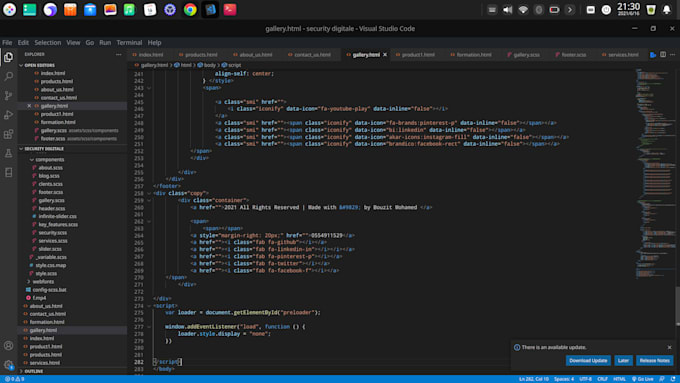Click the HTML language mode indicator
Screen dimensions: 680x383
point(619,379)
